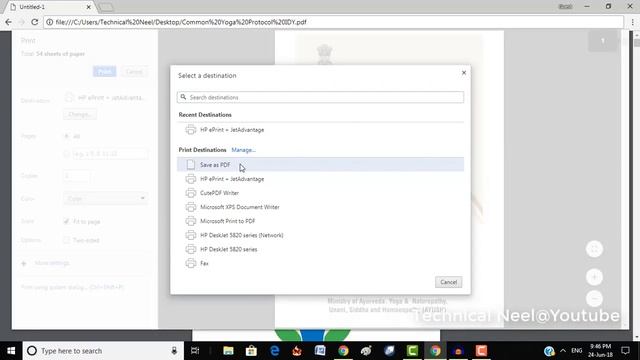Click the Save as PDF page icon

(191, 164)
